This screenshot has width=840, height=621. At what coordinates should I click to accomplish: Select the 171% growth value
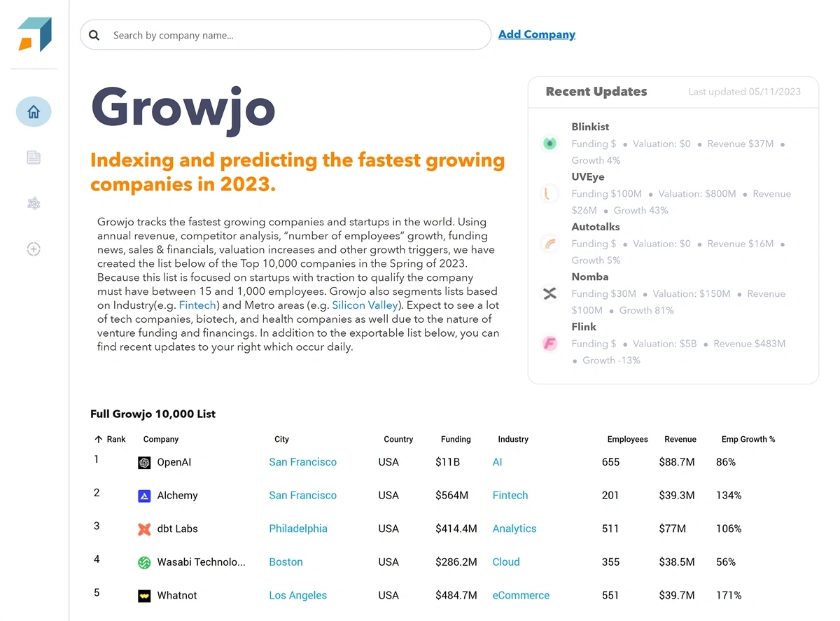tap(729, 595)
